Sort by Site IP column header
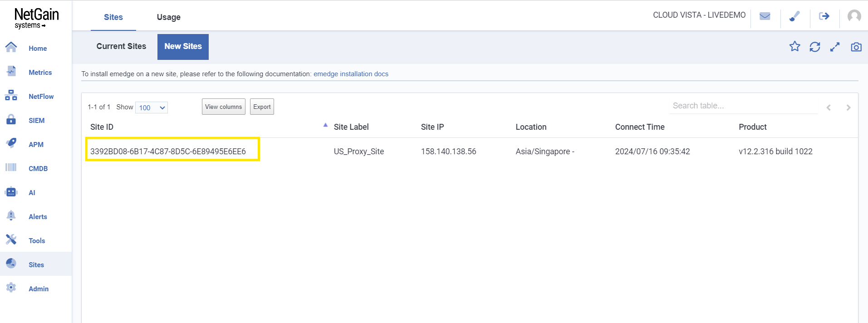 [x=432, y=127]
